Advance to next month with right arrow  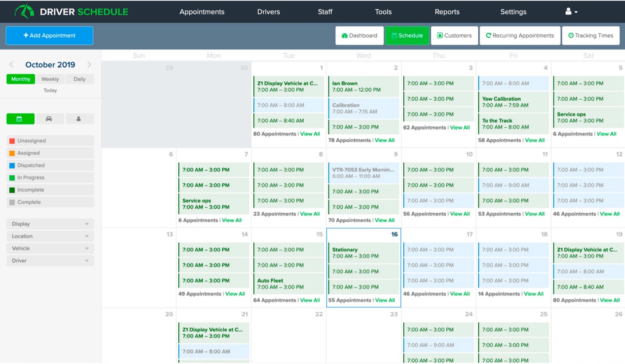[x=89, y=64]
